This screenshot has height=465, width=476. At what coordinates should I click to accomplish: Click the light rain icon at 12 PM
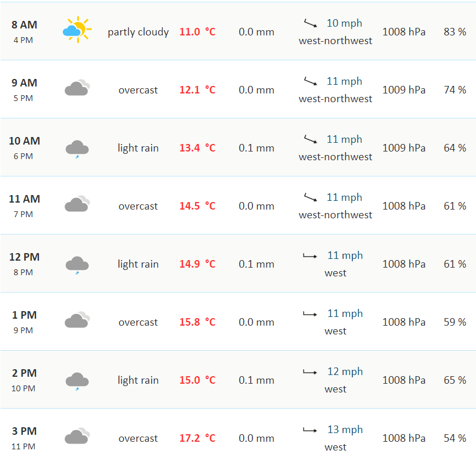(x=77, y=265)
